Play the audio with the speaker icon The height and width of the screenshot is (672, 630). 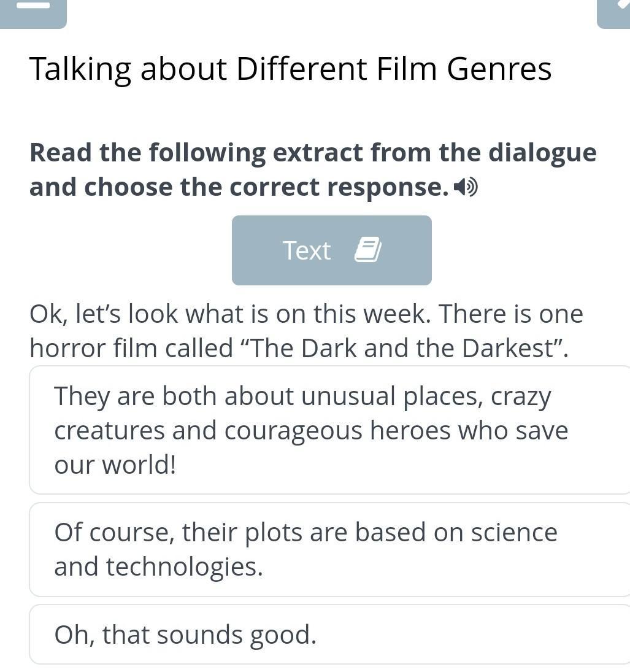coord(466,187)
